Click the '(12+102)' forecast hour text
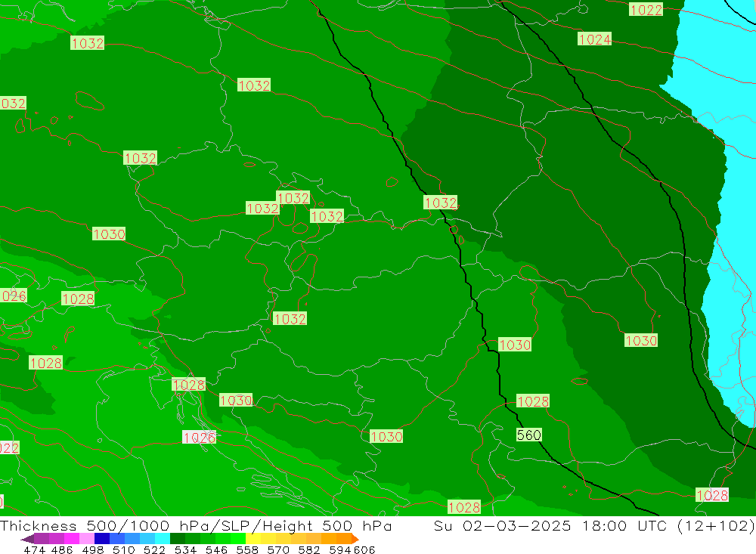 [x=716, y=525]
